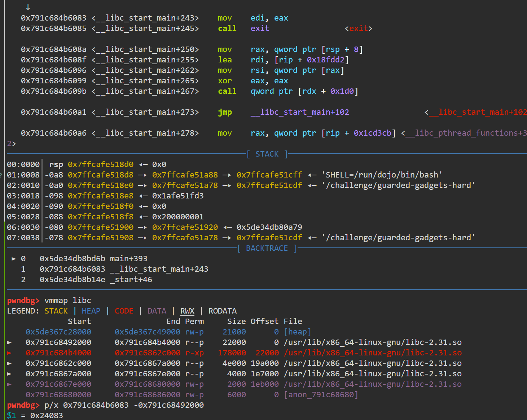527x420 pixels.
Task: Click the Offset column header
Action: [265, 321]
